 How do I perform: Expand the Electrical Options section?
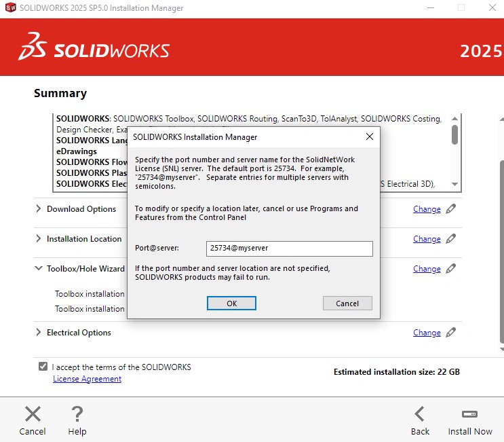click(39, 332)
